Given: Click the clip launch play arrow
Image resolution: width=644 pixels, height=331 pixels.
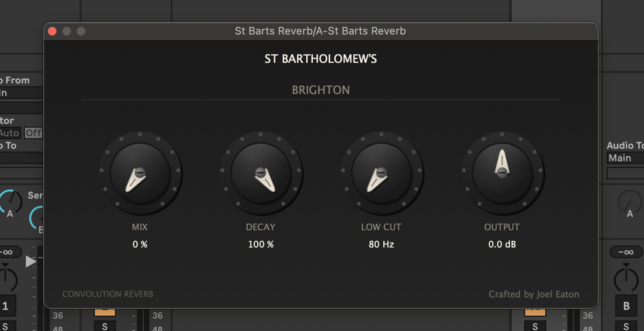Looking at the screenshot, I should pyautogui.click(x=31, y=261).
